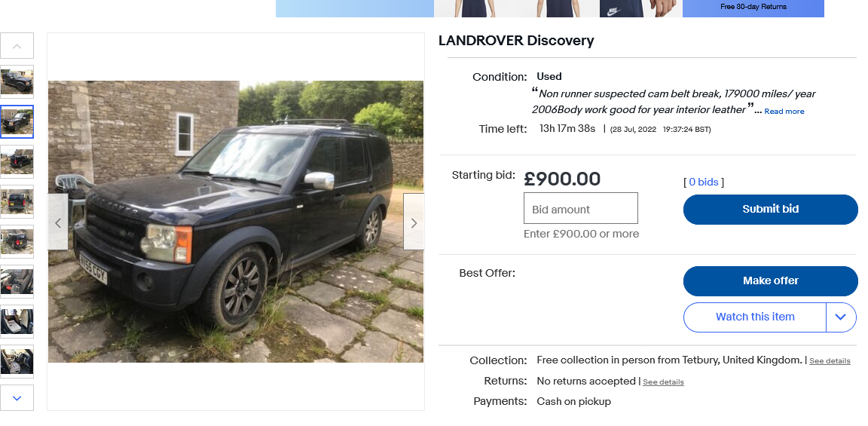Select the last visible interior thumbnail
Image resolution: width=868 pixels, height=426 pixels.
[x=17, y=361]
